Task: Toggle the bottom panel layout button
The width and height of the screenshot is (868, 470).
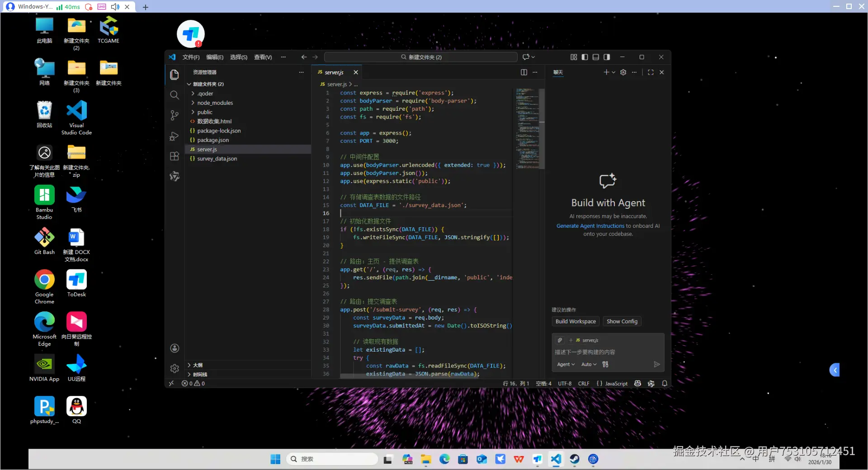Action: click(x=595, y=57)
